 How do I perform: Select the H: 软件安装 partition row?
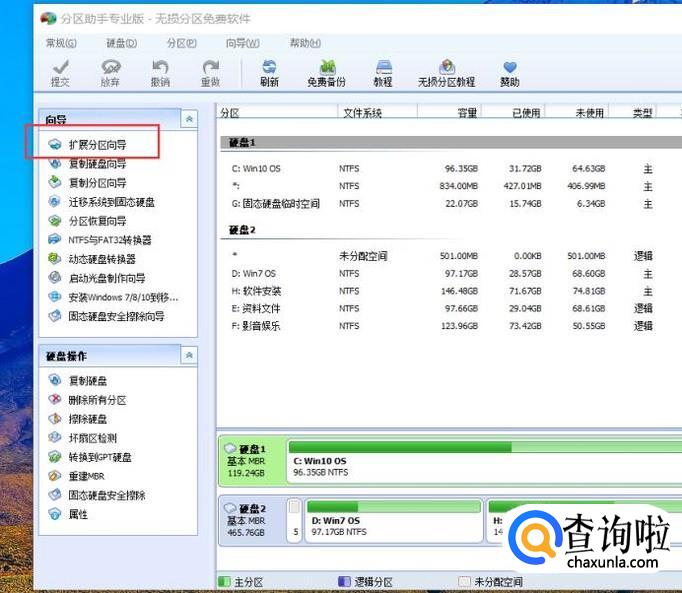(x=449, y=291)
